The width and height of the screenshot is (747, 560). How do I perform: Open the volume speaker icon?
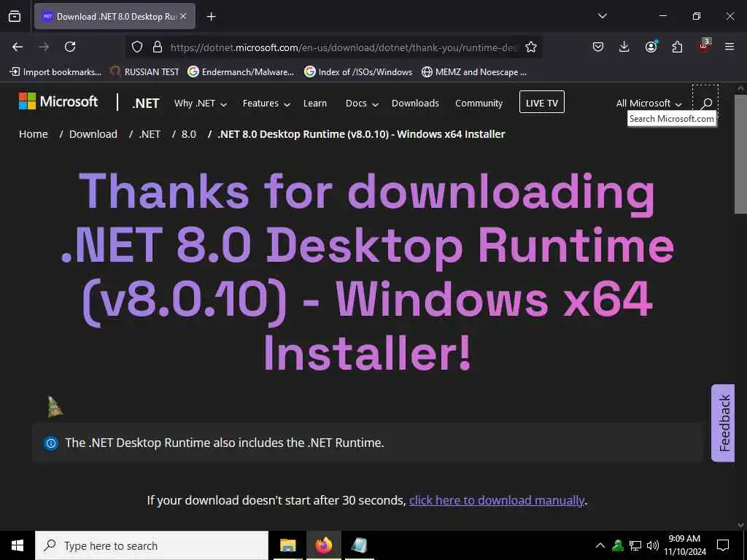[653, 545]
